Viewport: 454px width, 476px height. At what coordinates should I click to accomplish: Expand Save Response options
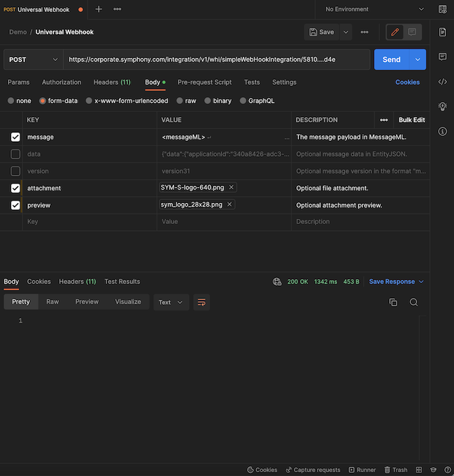coord(421,282)
